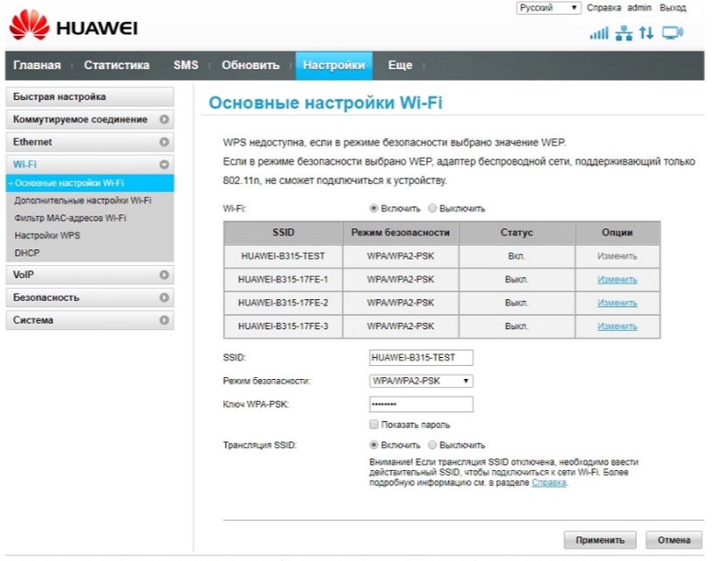728x561 pixels.
Task: Click Изменить for HUAWEI-B315-17FE-3
Action: tap(617, 326)
